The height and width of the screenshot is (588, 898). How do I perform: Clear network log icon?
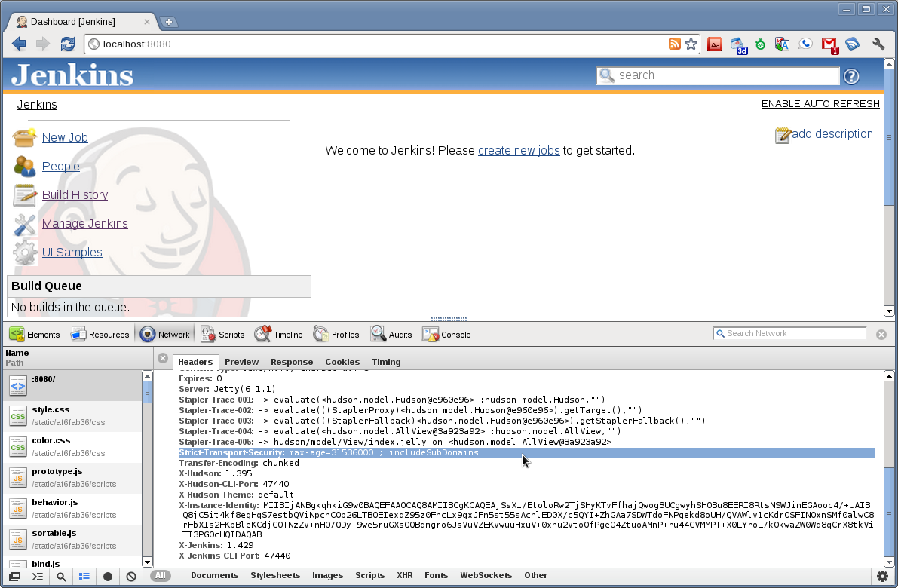[131, 577]
